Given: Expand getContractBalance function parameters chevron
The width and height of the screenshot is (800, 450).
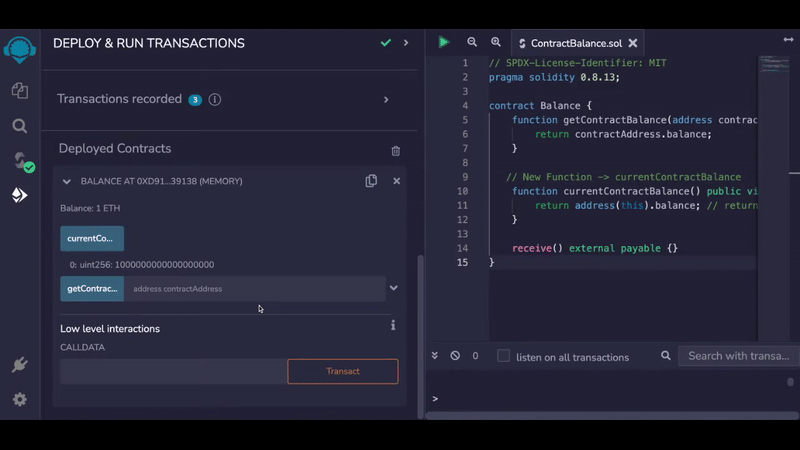Looking at the screenshot, I should [x=394, y=288].
